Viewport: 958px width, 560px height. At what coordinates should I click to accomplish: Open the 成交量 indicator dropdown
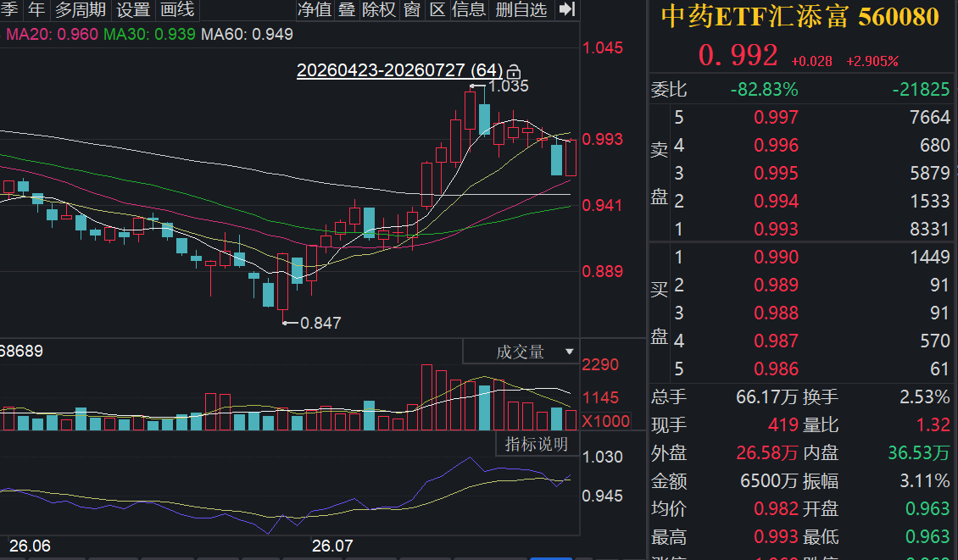(521, 352)
